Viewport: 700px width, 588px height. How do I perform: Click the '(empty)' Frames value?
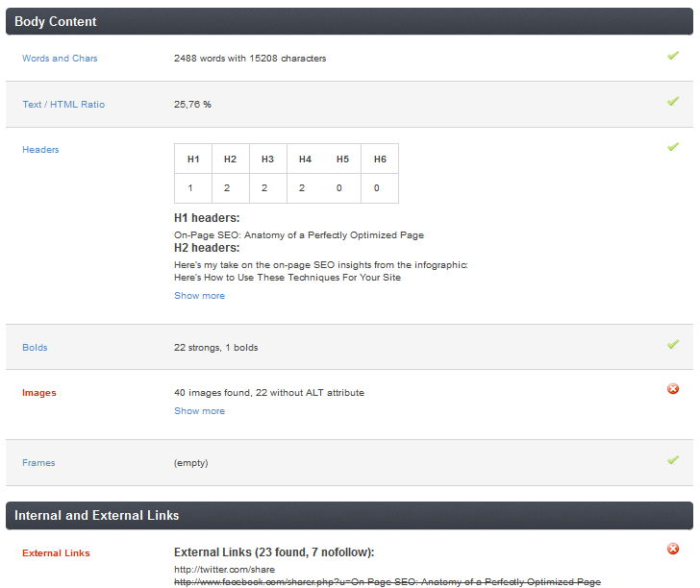pyautogui.click(x=191, y=463)
